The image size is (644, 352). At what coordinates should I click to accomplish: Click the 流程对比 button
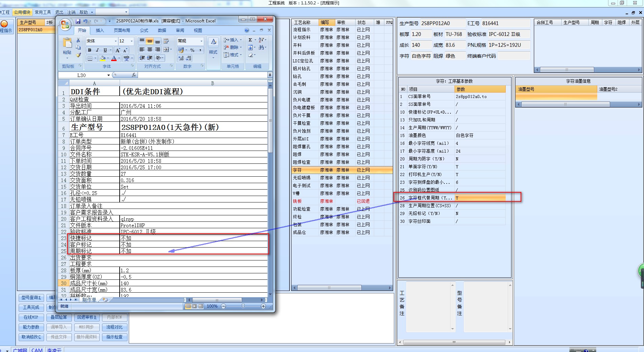coord(114,327)
